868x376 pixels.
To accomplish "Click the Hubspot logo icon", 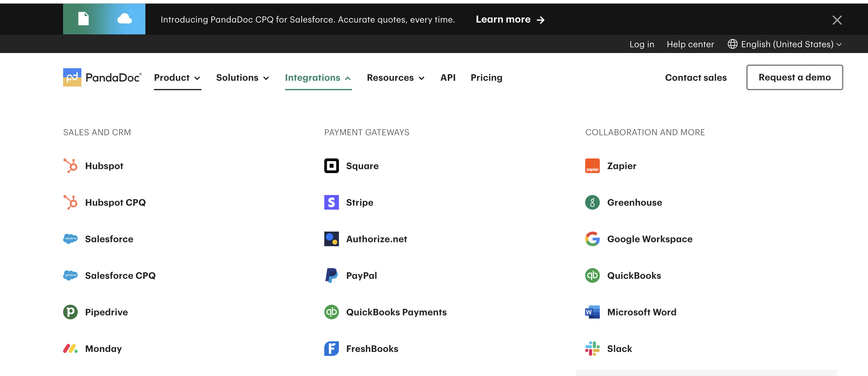I will click(x=70, y=166).
